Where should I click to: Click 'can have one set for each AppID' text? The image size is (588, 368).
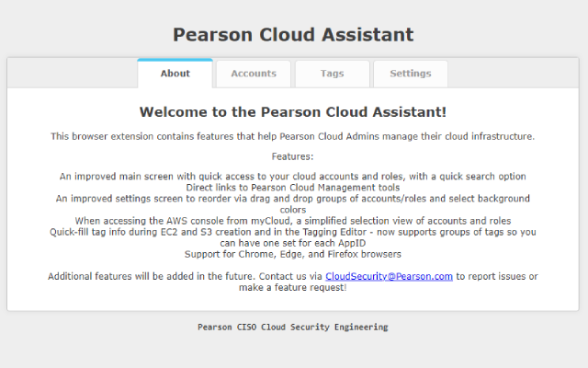293,243
